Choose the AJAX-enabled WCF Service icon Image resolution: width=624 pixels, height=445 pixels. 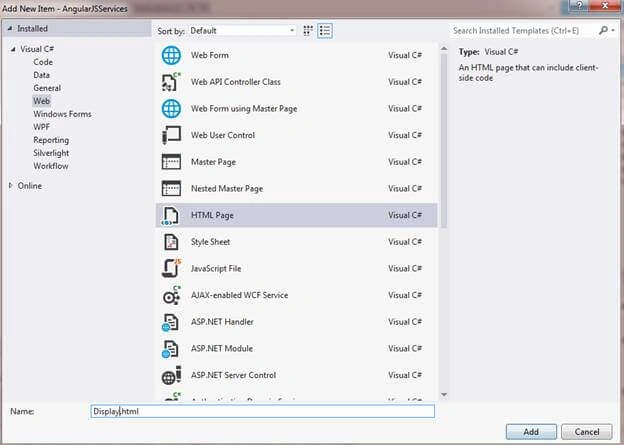[171, 295]
